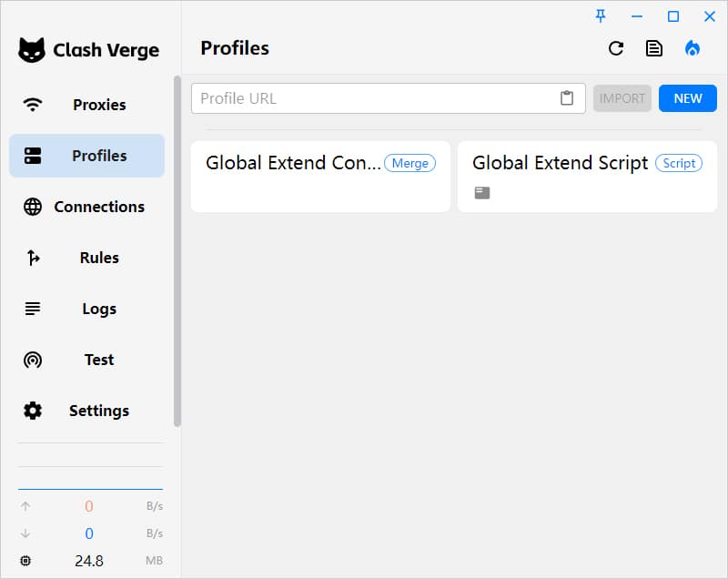Click the clipboard paste icon in URL field
Image resolution: width=728 pixels, height=579 pixels.
point(567,98)
